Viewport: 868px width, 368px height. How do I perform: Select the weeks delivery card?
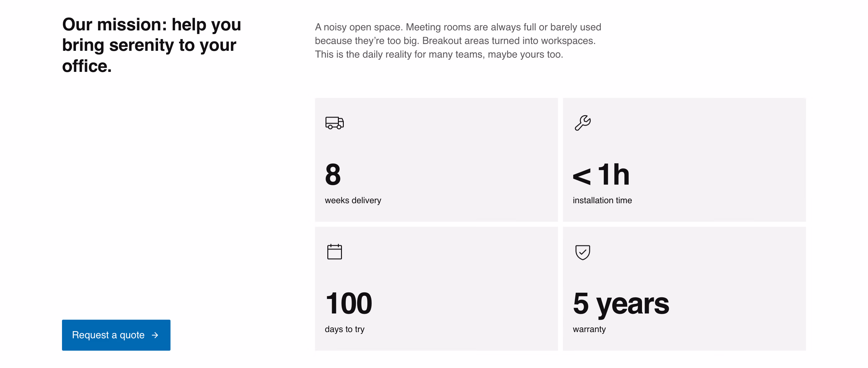pyautogui.click(x=436, y=160)
